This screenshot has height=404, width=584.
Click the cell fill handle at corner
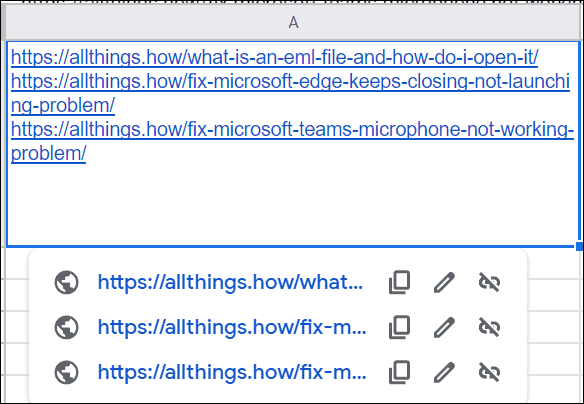click(x=580, y=246)
